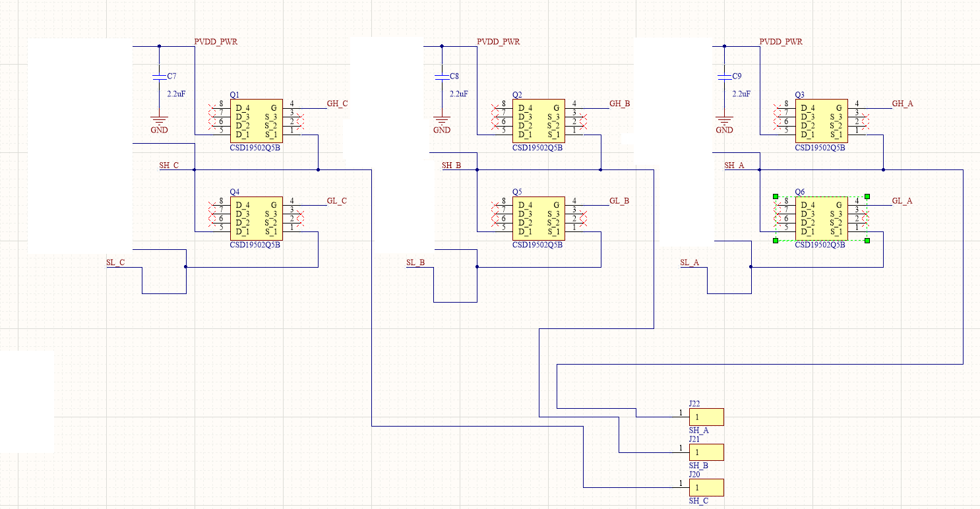The image size is (980, 509).
Task: Click the Q1 designator label
Action: click(234, 95)
